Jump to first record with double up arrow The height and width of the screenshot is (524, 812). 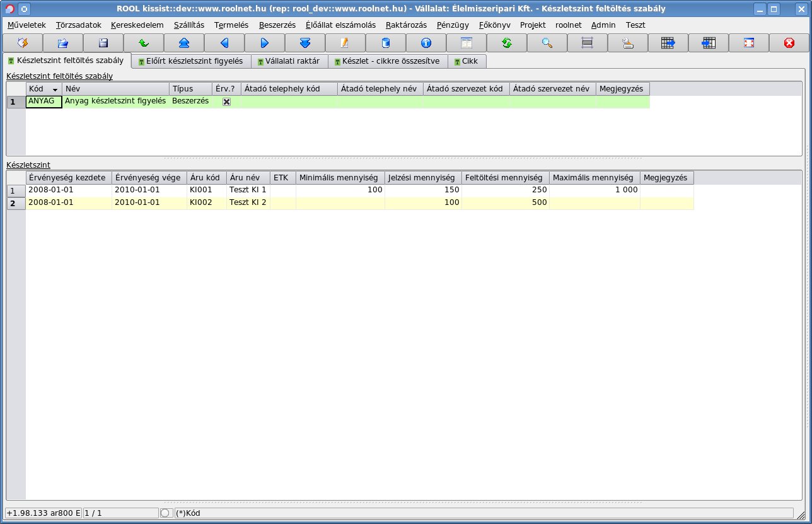coord(184,43)
